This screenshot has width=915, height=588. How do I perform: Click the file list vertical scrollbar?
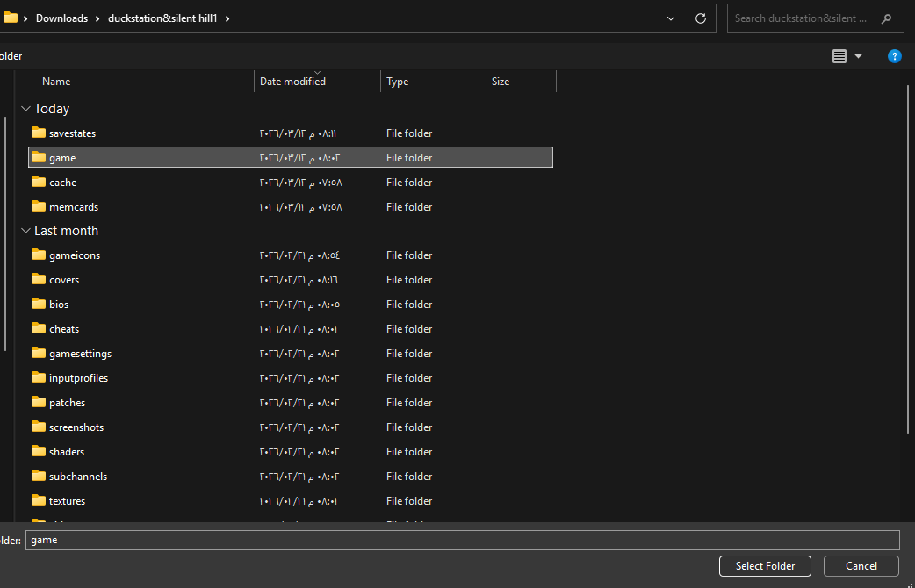pyautogui.click(x=907, y=258)
